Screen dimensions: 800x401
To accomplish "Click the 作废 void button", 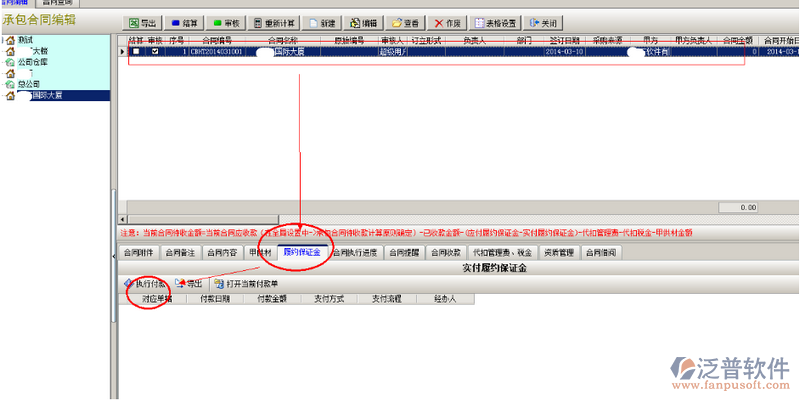I will coord(447,23).
